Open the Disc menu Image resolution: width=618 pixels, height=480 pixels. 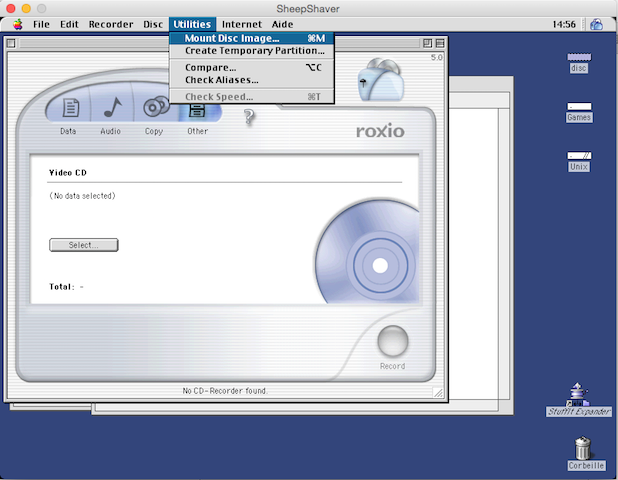153,24
